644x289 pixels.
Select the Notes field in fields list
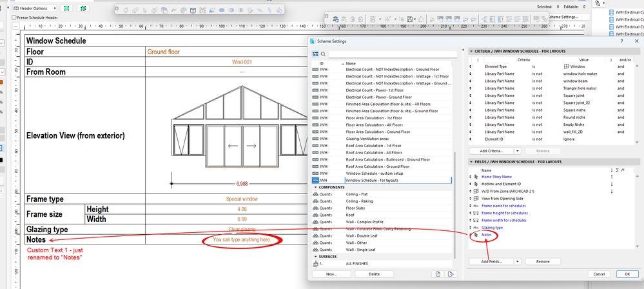click(487, 236)
